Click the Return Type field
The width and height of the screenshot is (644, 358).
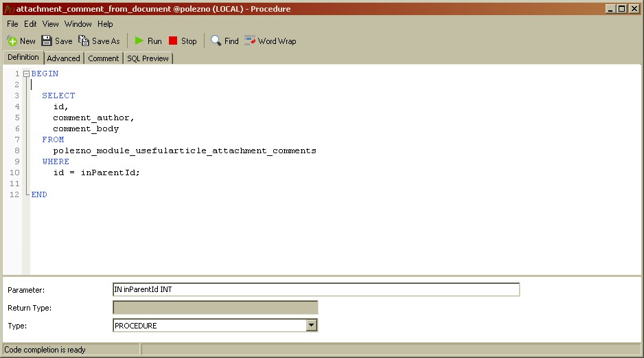click(215, 307)
